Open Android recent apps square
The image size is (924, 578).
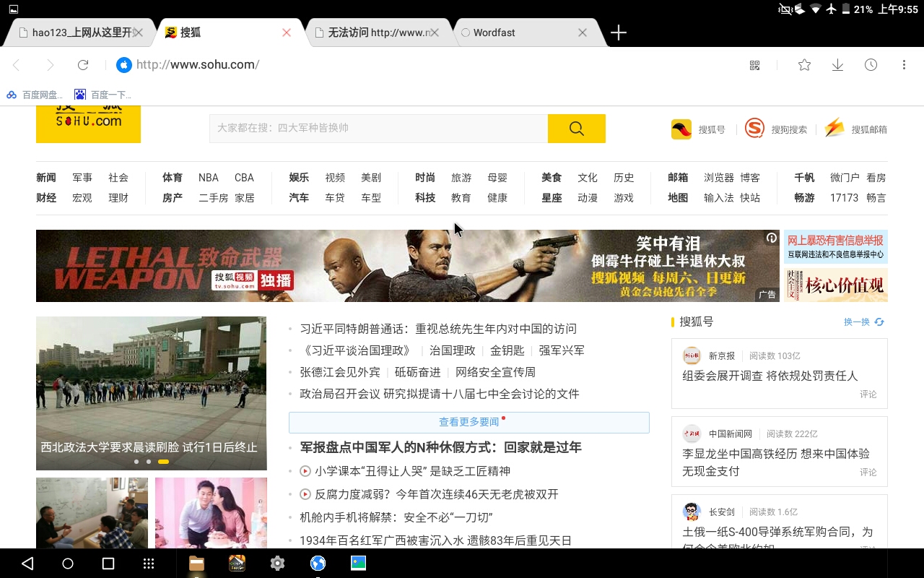coord(108,564)
